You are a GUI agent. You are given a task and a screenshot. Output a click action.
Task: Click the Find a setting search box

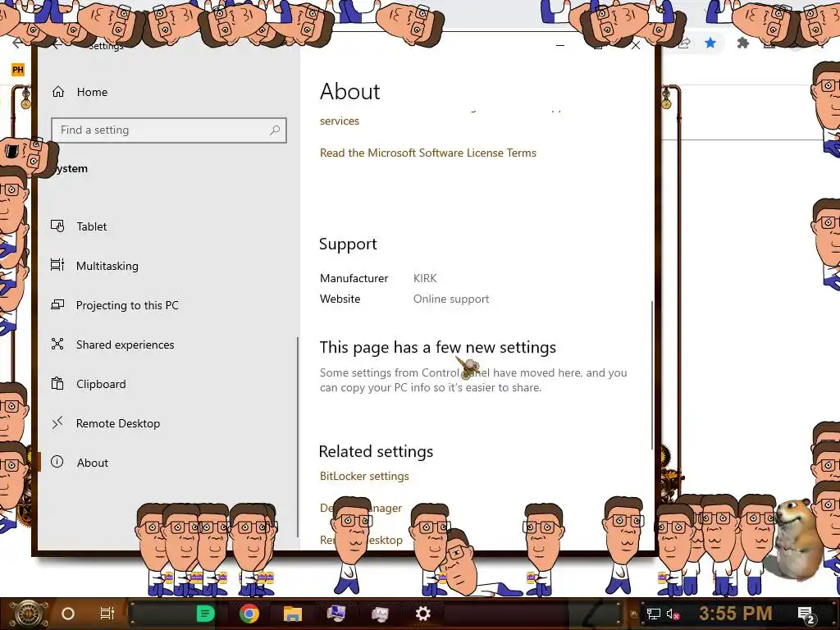pos(169,130)
